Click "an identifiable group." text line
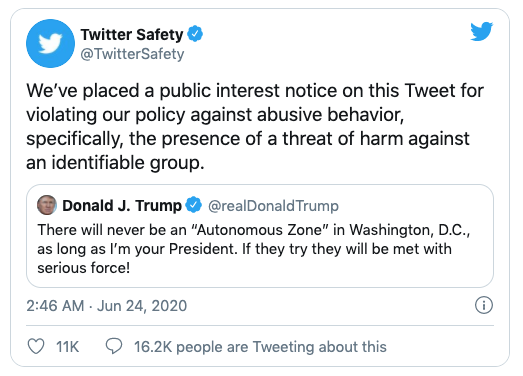Viewport: 523px width, 376px height. [115, 163]
